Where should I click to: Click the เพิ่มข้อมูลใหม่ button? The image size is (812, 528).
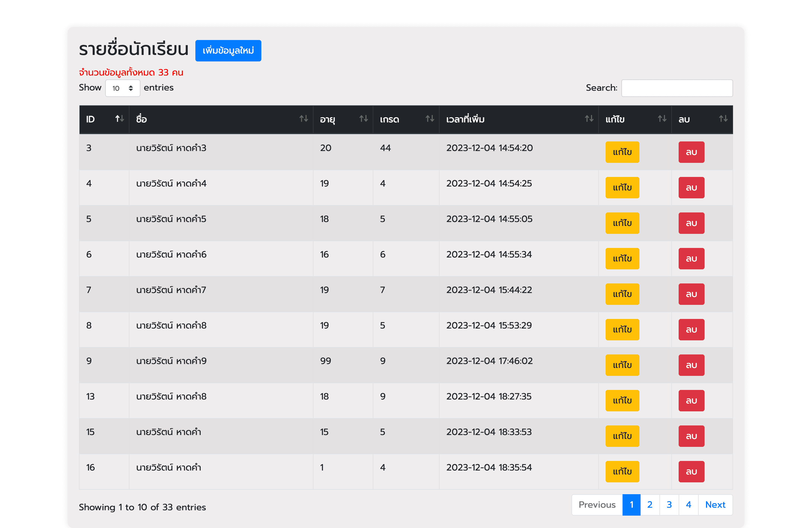click(228, 51)
